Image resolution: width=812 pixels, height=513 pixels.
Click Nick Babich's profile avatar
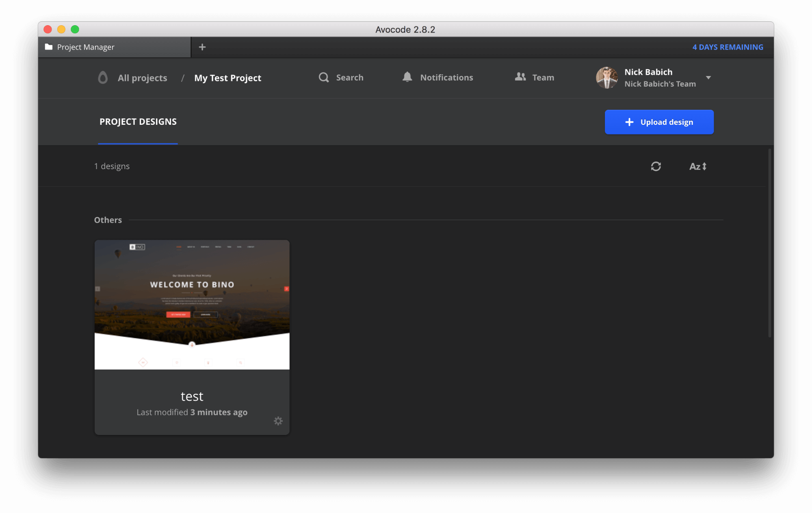pyautogui.click(x=606, y=78)
